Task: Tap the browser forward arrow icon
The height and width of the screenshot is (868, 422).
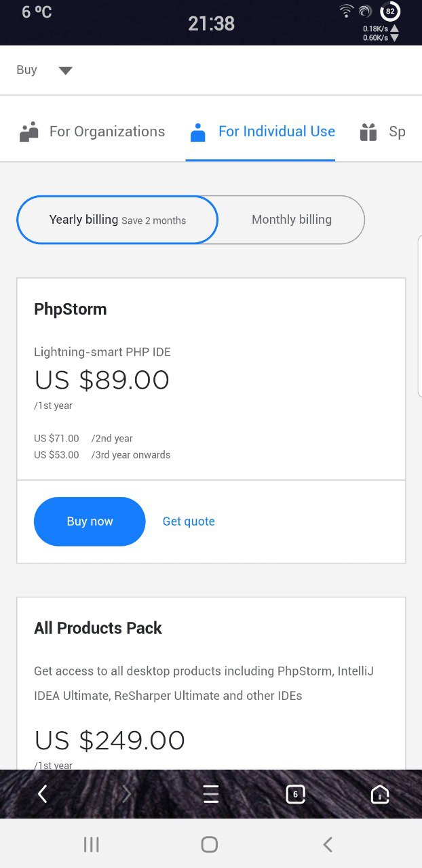Action: coord(126,793)
